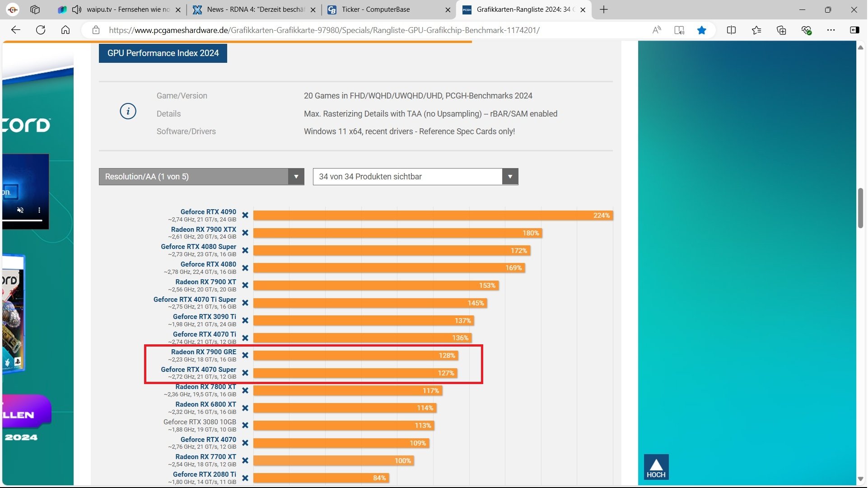The height and width of the screenshot is (488, 868).
Task: Click the info icon beside Details
Action: click(128, 111)
